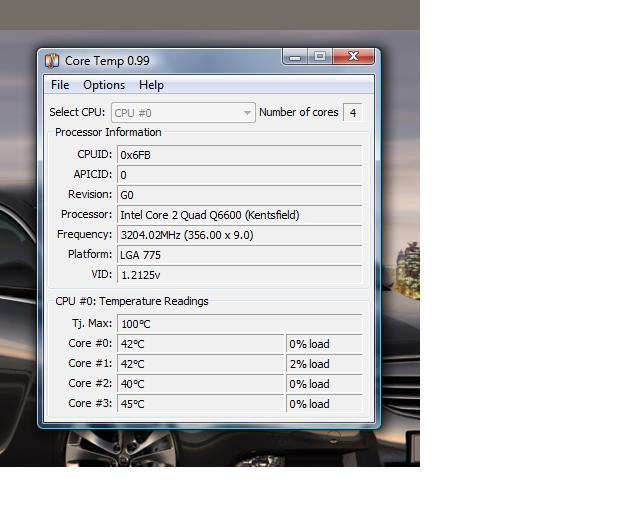
Task: Open the Help menu
Action: point(151,85)
